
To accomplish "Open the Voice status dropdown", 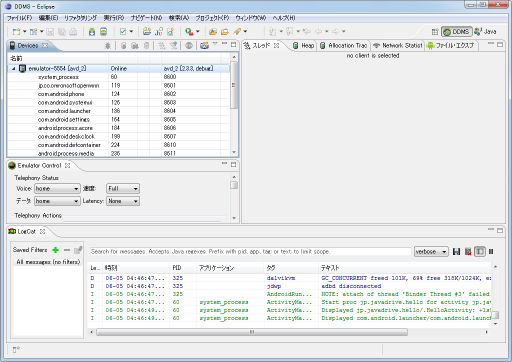I will click(x=57, y=189).
